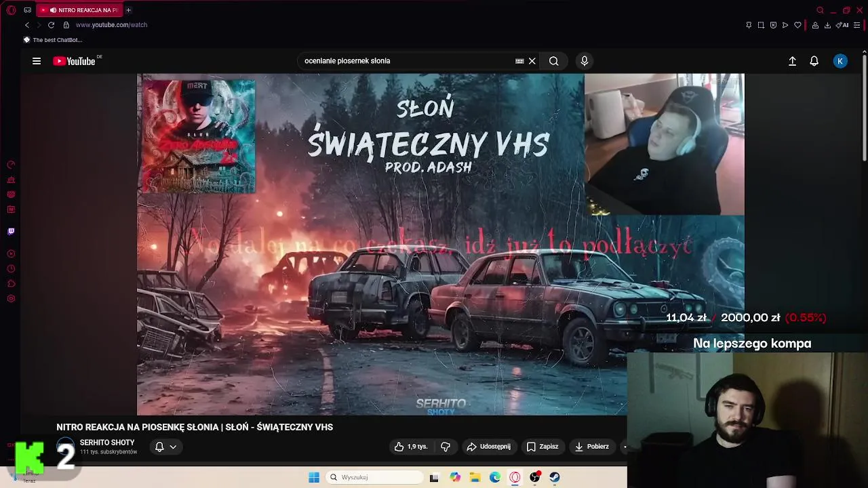Open the Player sidebar icon
The height and width of the screenshot is (488, 868).
tap(11, 253)
